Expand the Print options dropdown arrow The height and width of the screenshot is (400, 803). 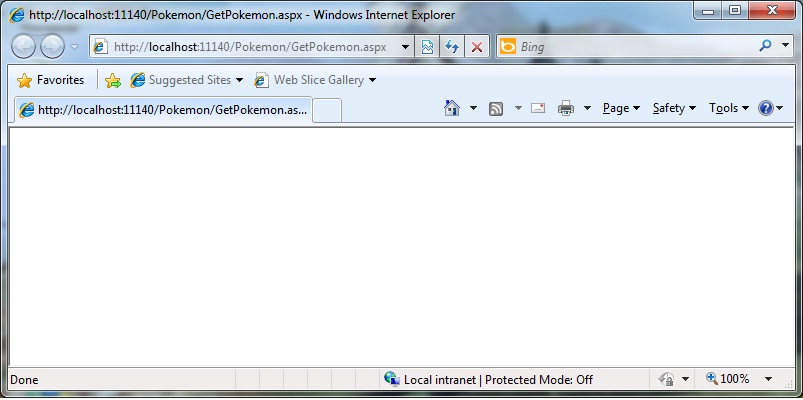pyautogui.click(x=587, y=108)
